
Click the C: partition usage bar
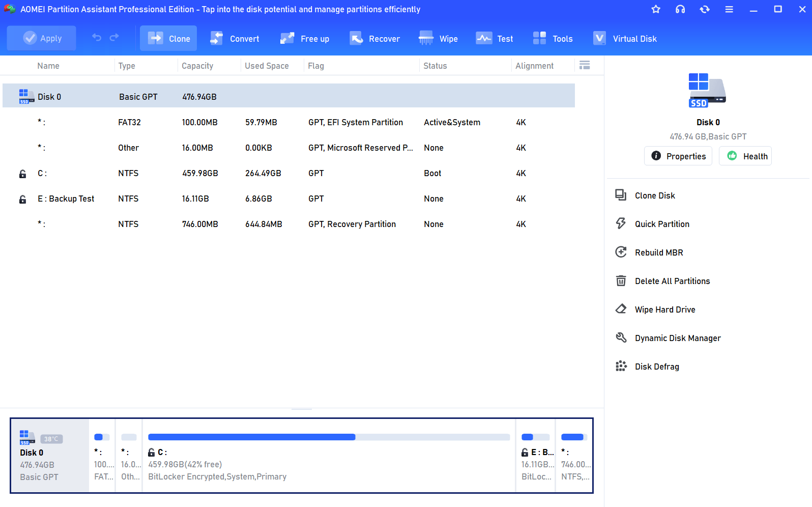[329, 437]
